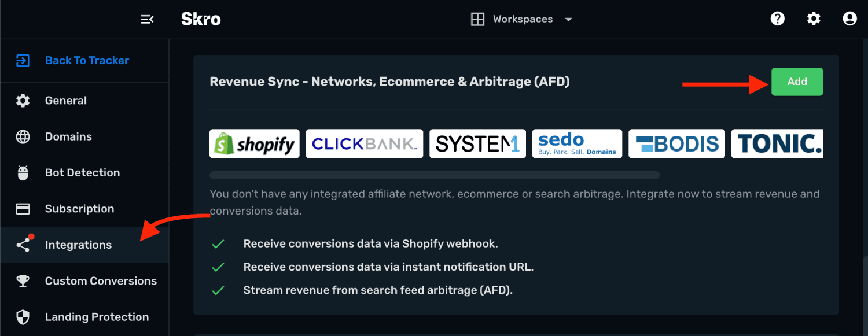Click the Domains globe icon
The height and width of the screenshot is (336, 868).
coord(23,136)
